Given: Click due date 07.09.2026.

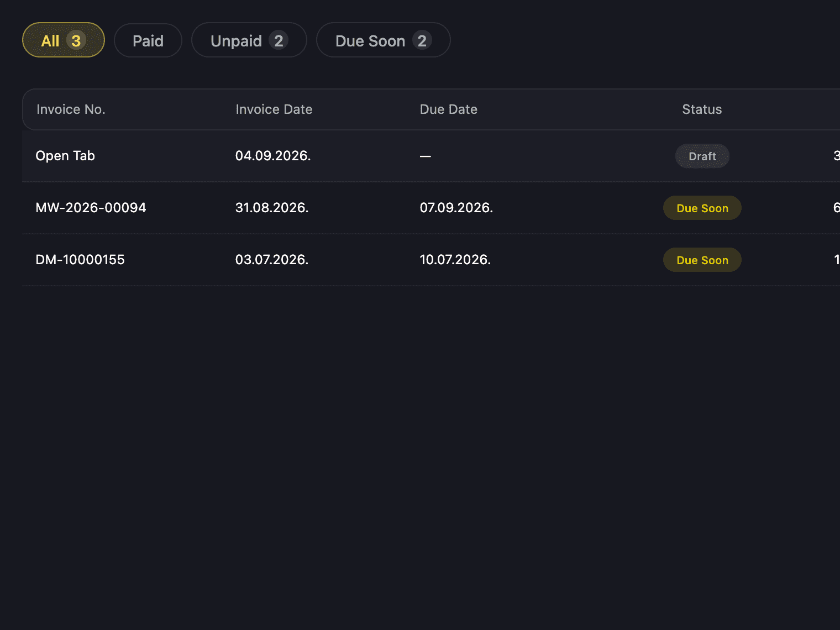Looking at the screenshot, I should [x=456, y=208].
